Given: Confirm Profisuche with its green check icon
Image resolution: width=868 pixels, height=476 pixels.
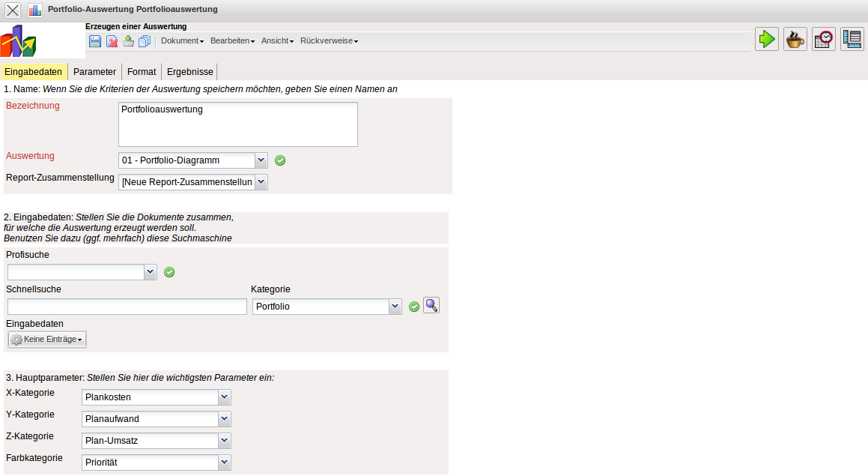Looking at the screenshot, I should [169, 272].
